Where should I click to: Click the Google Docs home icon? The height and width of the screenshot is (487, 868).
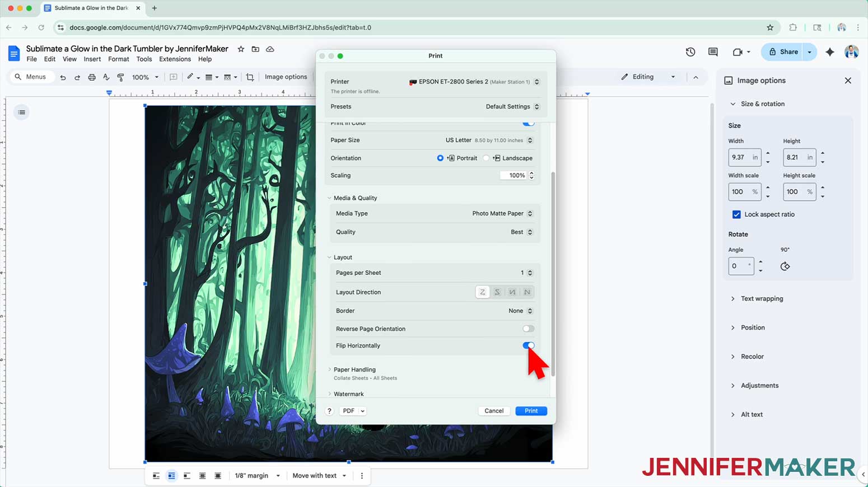click(x=13, y=53)
